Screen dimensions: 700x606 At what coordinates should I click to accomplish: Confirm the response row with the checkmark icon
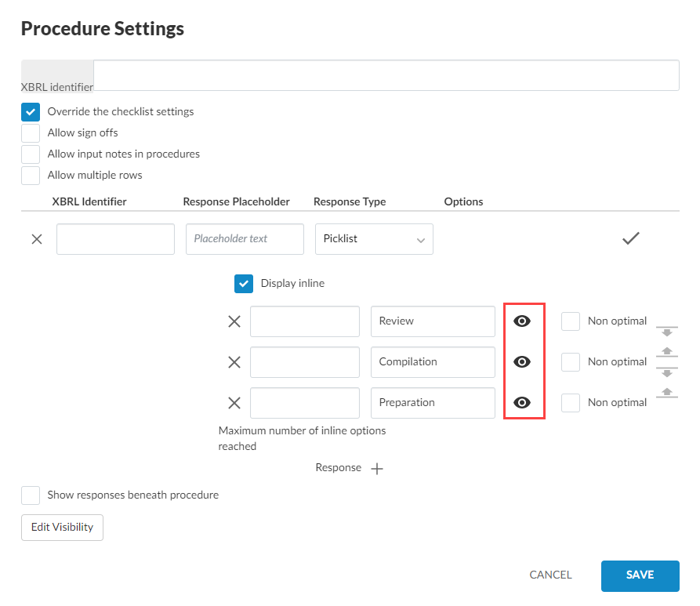(630, 239)
